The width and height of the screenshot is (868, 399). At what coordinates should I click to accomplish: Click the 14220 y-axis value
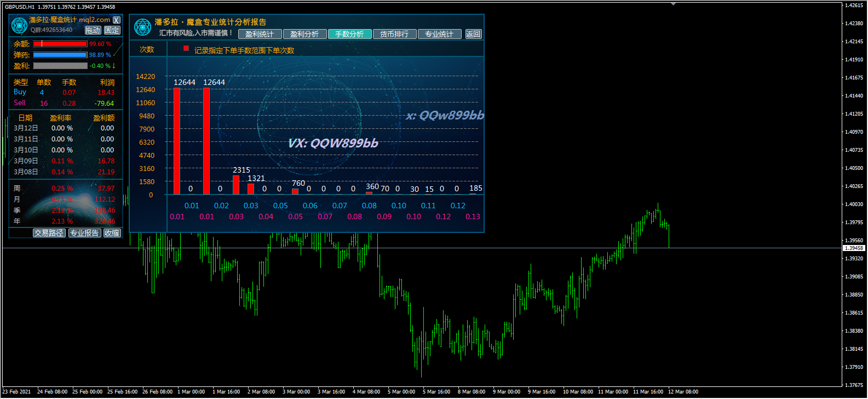[x=146, y=77]
